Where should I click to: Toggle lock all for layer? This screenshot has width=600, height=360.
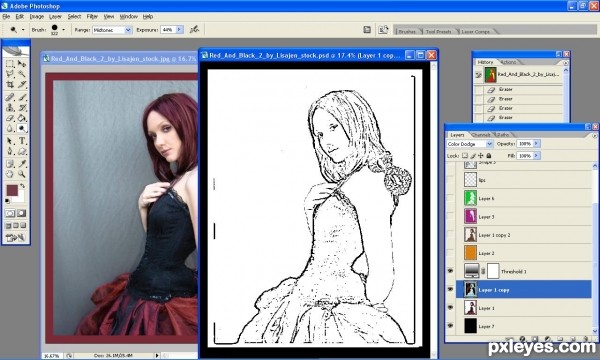click(x=489, y=156)
